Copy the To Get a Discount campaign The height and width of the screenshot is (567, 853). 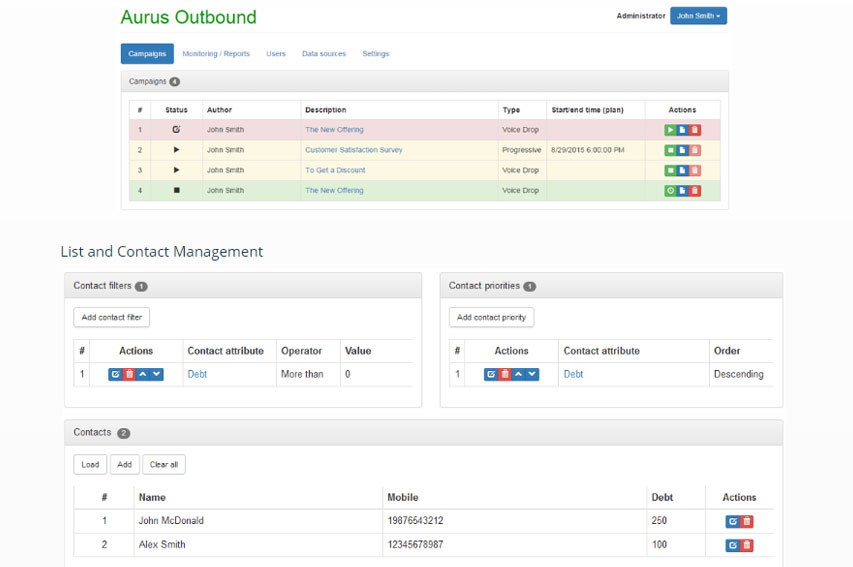(x=683, y=170)
